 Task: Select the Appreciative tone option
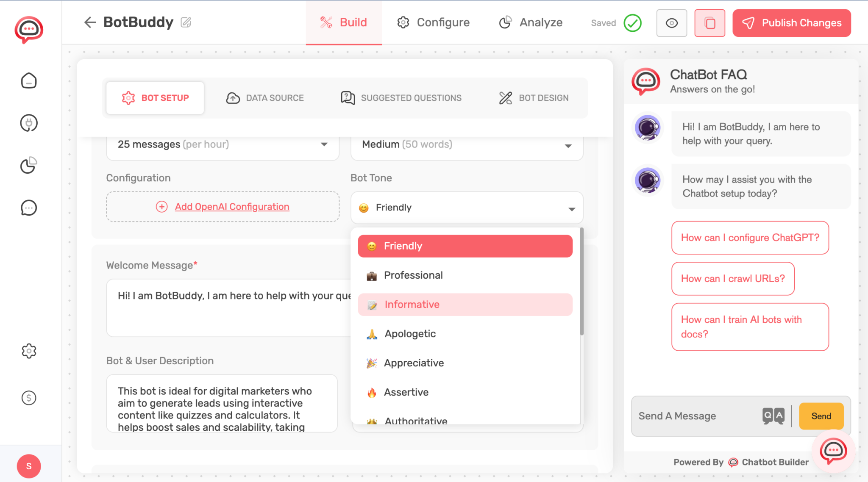[x=465, y=363]
